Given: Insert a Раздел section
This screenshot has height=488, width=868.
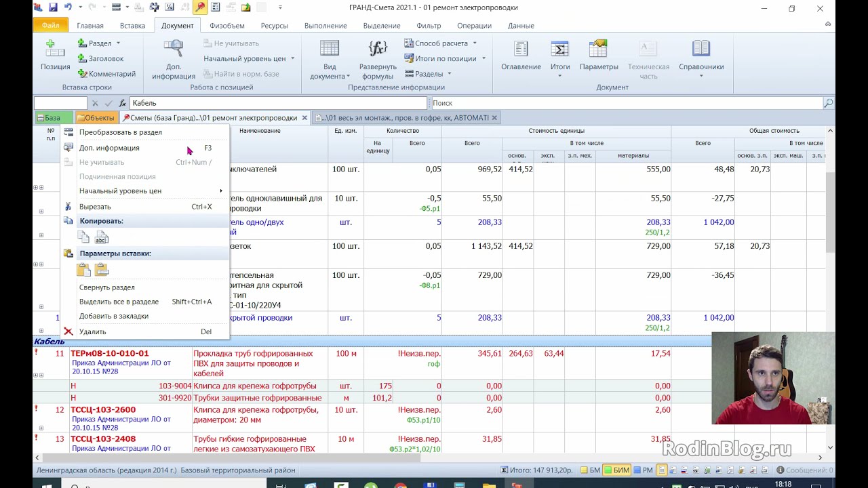Looking at the screenshot, I should point(99,43).
